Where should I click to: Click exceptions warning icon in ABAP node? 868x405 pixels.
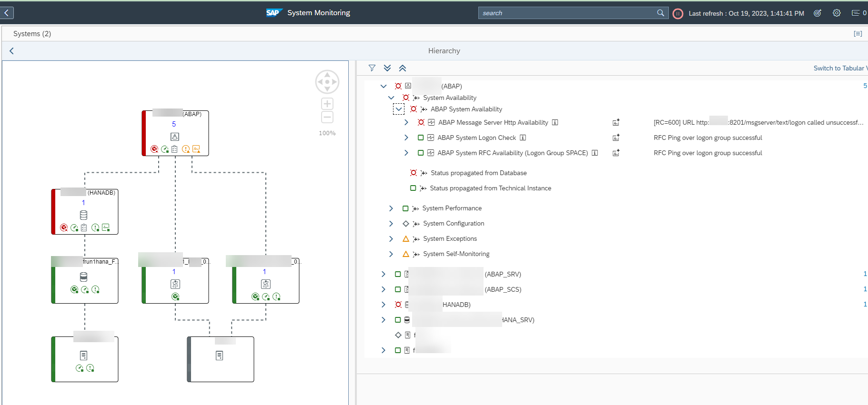coord(186,149)
